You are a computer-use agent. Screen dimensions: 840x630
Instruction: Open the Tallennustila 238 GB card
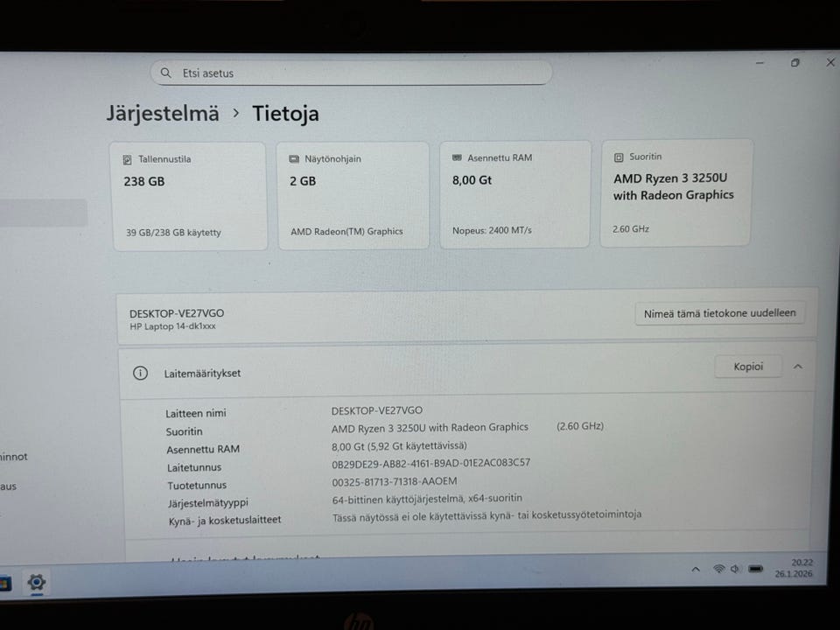[190, 195]
